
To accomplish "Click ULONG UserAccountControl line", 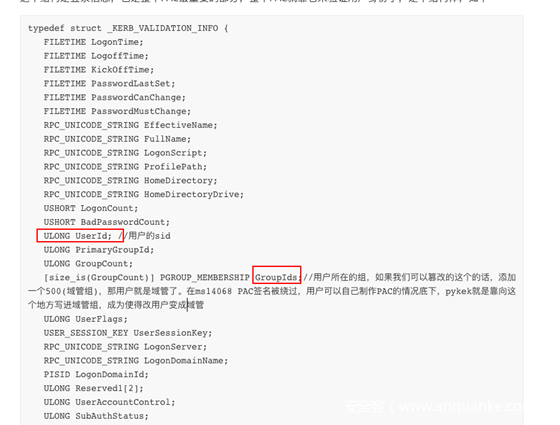I will pos(109,402).
